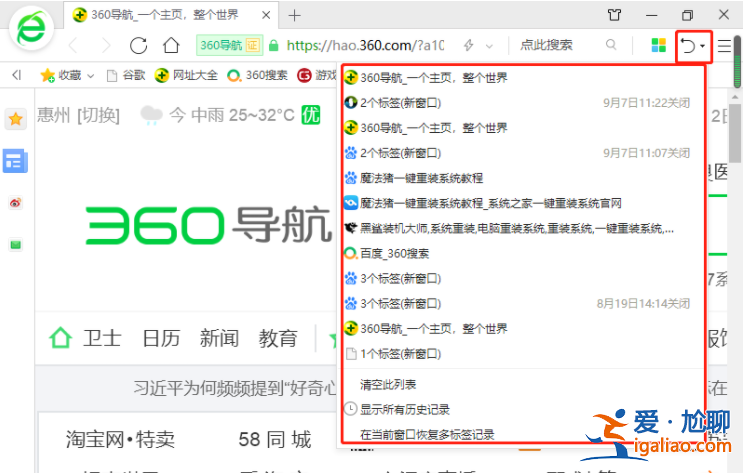Click the 360 browser logo icon
Viewport: 744px width, 473px height.
tap(31, 28)
